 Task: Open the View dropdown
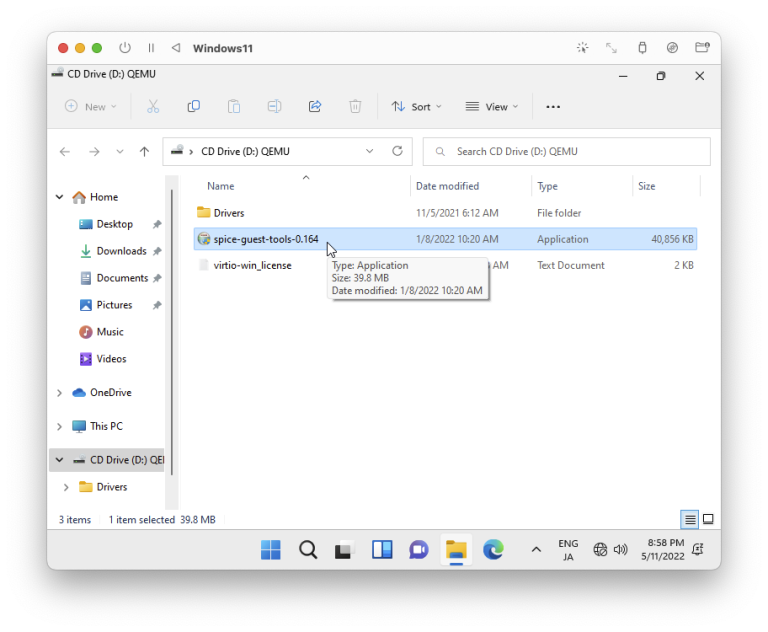coord(492,106)
